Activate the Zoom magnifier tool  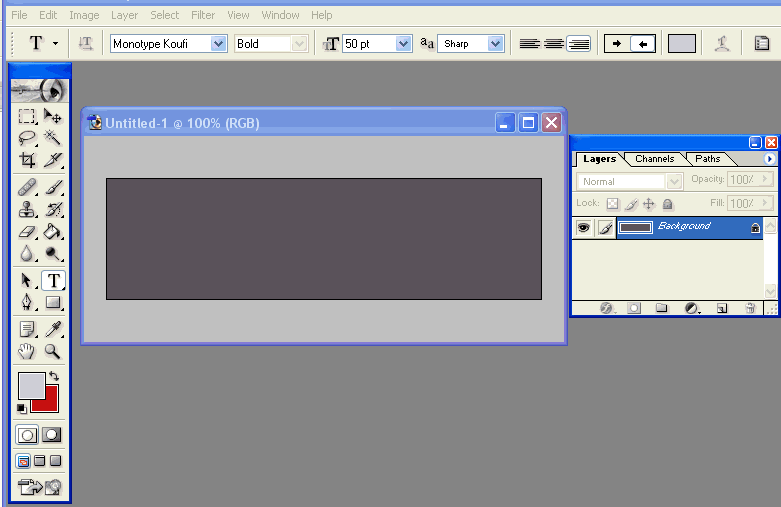pos(53,351)
